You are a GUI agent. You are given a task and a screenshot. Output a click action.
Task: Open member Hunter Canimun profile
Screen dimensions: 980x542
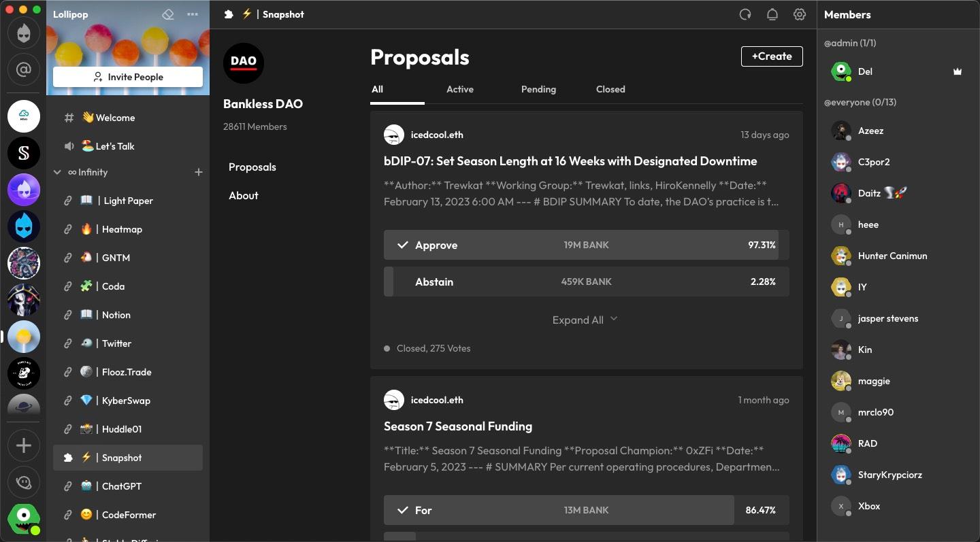pyautogui.click(x=898, y=256)
